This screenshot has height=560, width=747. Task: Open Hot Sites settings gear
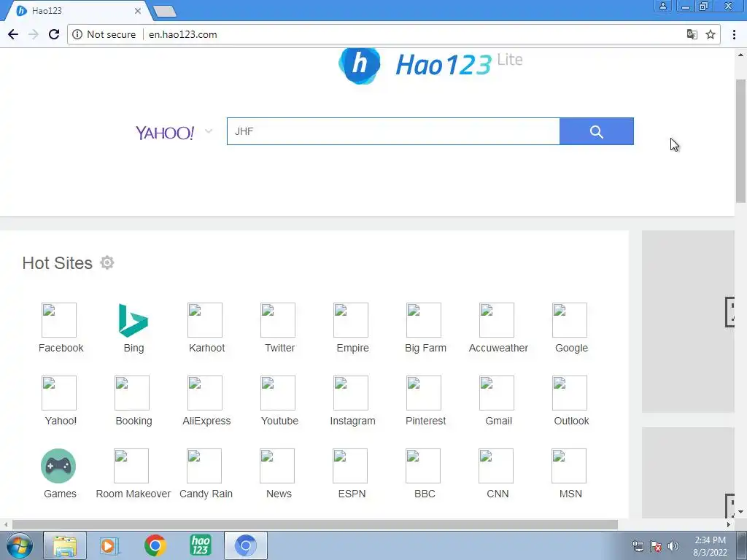[107, 262]
